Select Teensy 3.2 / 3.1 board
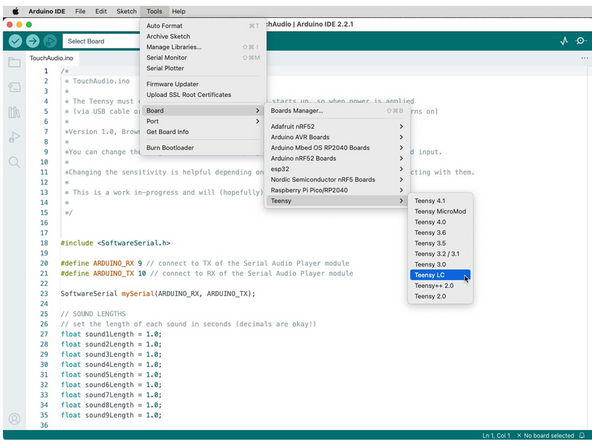The width and height of the screenshot is (592, 444). coord(440,254)
